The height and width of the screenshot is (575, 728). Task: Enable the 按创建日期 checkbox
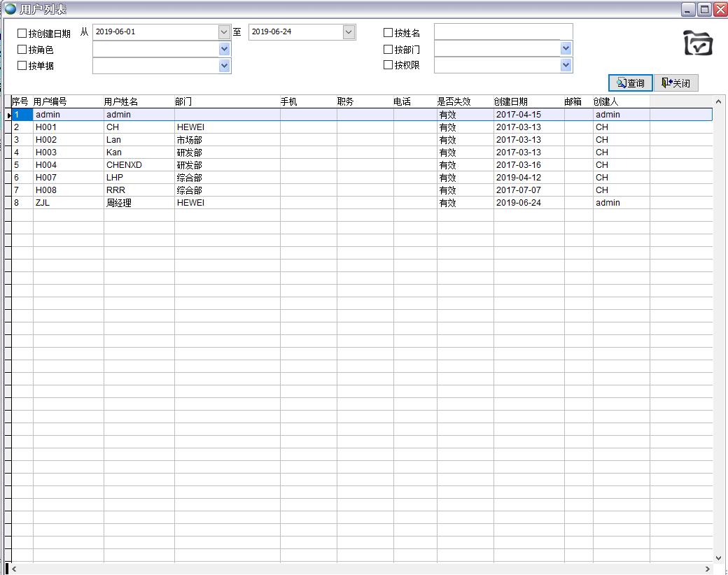pos(22,33)
